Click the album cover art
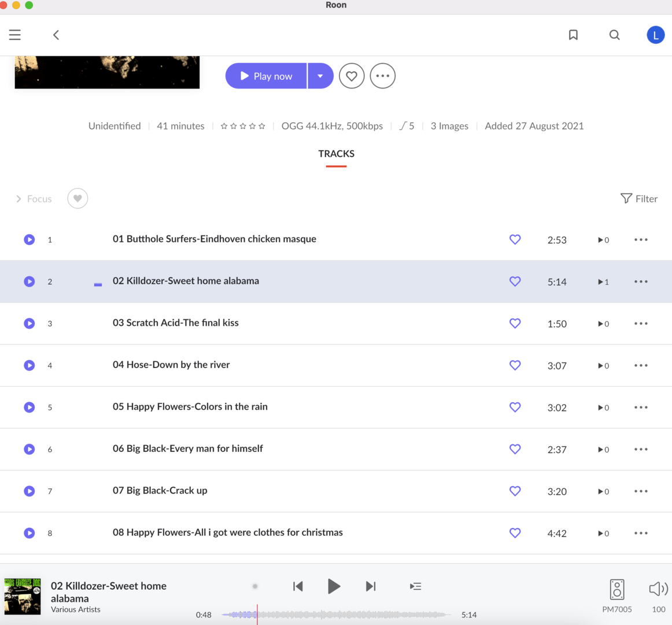This screenshot has width=672, height=625. click(107, 72)
